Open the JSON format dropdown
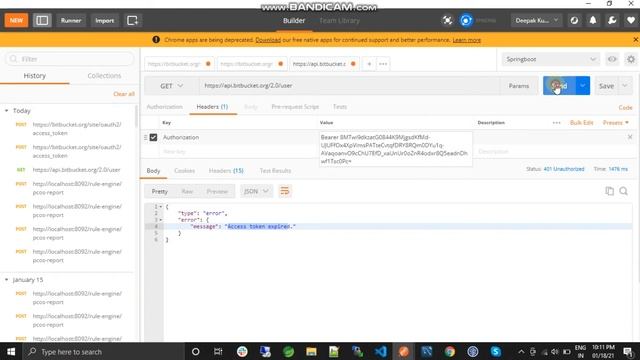 pos(256,191)
